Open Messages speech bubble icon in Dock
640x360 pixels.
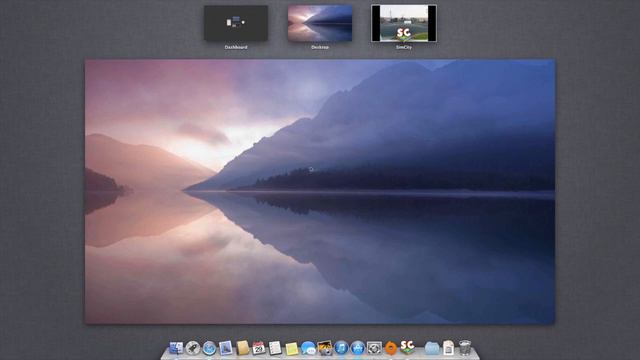click(x=308, y=348)
